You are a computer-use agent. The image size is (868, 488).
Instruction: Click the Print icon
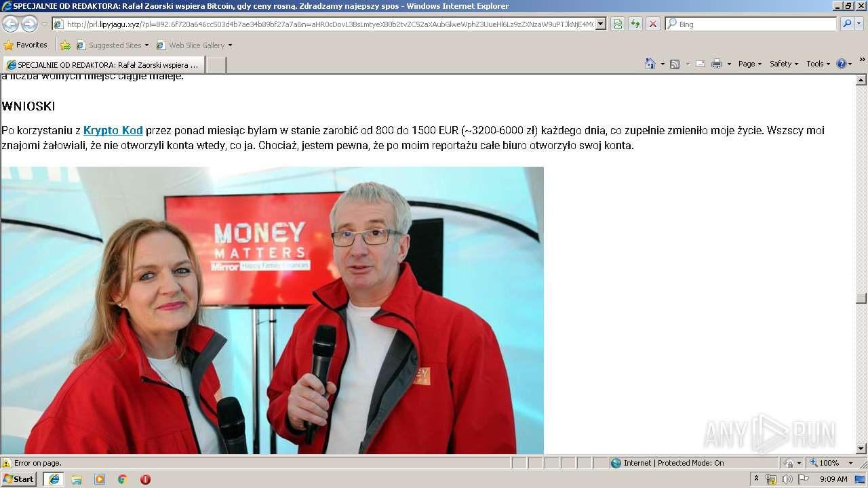tap(717, 64)
